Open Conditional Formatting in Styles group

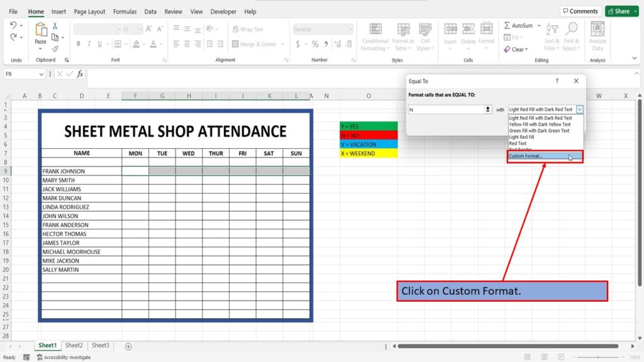(375, 37)
